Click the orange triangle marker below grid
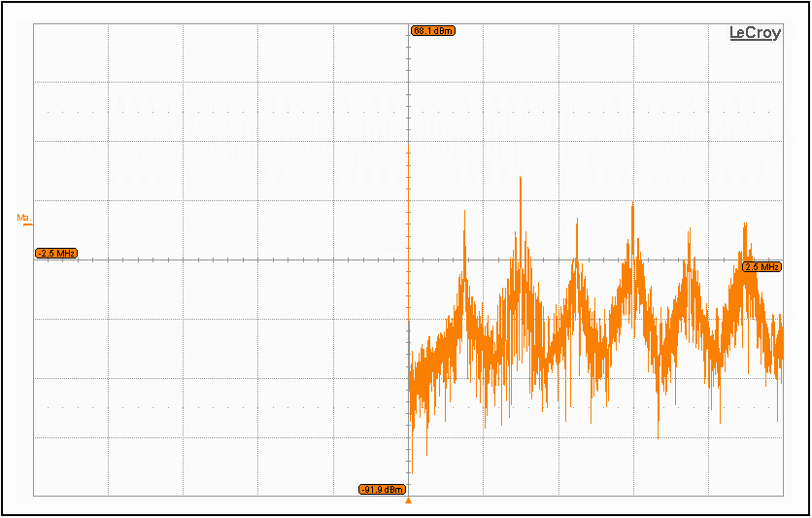 tap(409, 501)
